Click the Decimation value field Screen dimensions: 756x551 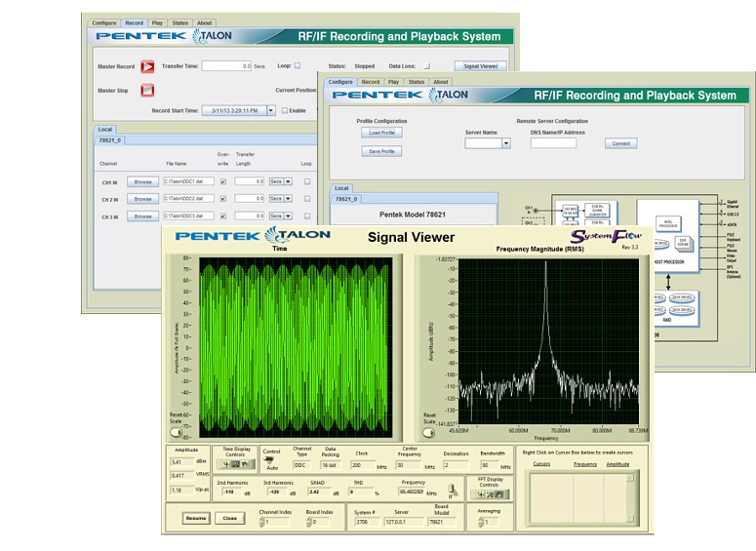456,465
